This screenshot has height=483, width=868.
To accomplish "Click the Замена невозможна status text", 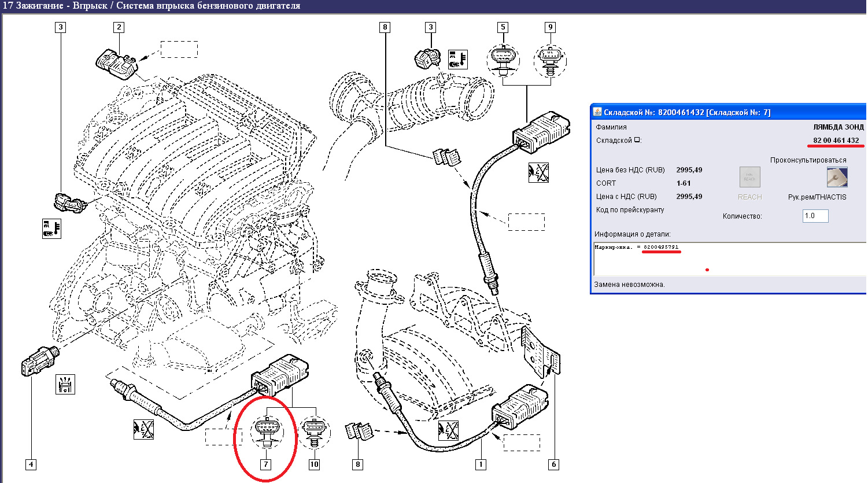I will [629, 284].
